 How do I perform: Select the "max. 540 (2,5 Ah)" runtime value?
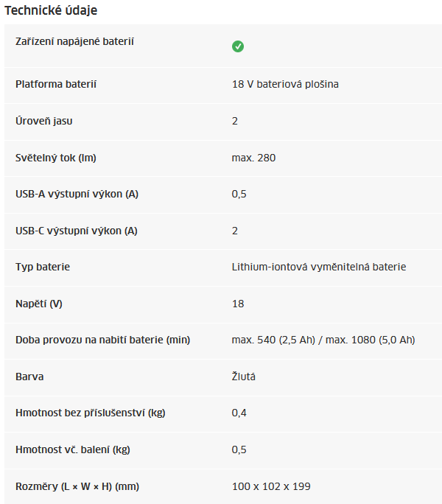click(278, 340)
